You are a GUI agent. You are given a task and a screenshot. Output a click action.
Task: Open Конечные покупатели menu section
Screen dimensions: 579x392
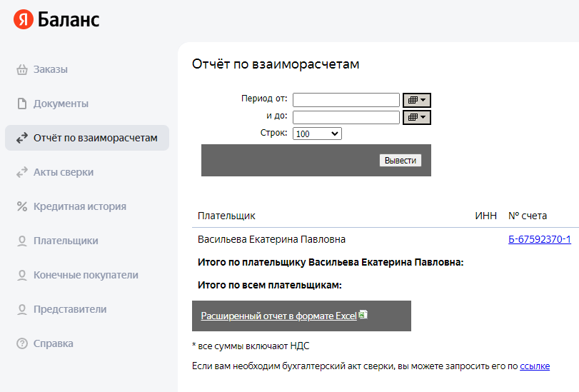coord(86,276)
